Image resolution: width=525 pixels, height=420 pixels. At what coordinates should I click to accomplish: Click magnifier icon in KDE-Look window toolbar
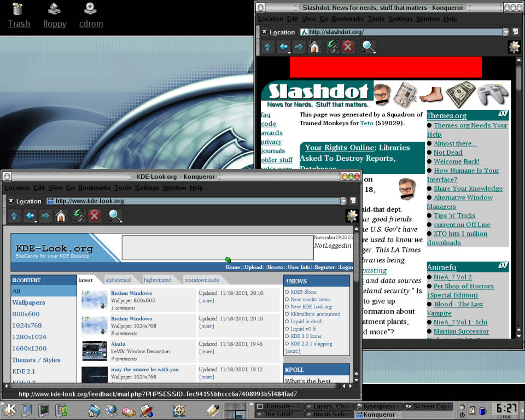115,217
